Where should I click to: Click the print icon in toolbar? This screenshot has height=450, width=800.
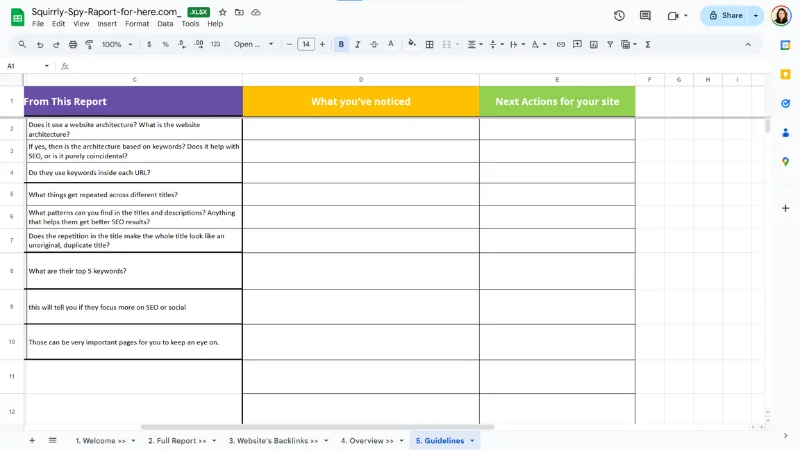73,44
